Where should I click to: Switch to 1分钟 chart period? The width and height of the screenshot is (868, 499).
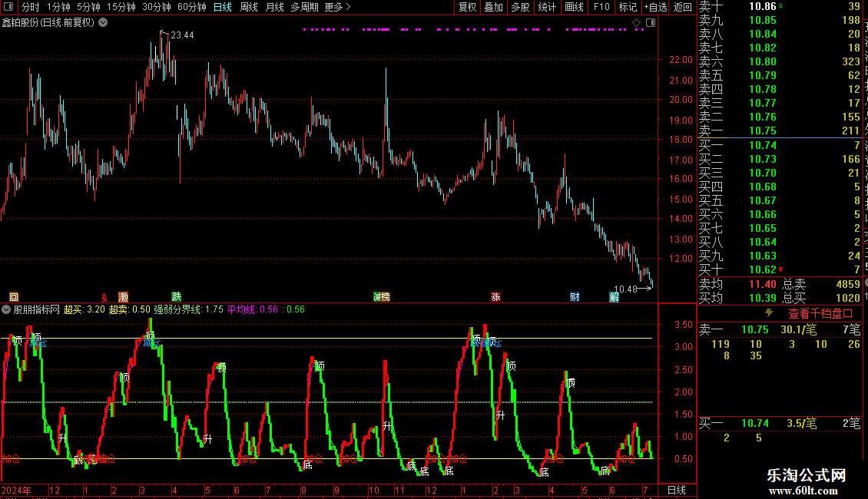pos(58,7)
